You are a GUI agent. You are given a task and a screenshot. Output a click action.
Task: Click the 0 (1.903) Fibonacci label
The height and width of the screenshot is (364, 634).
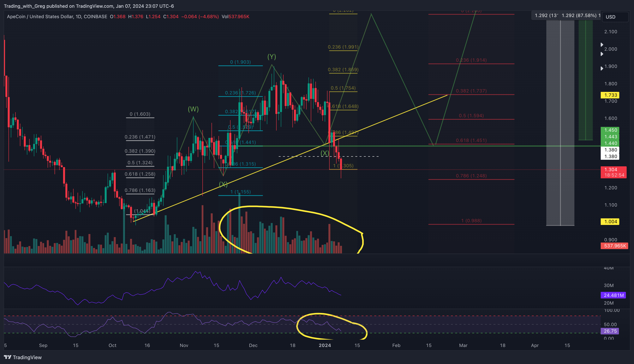click(x=240, y=62)
